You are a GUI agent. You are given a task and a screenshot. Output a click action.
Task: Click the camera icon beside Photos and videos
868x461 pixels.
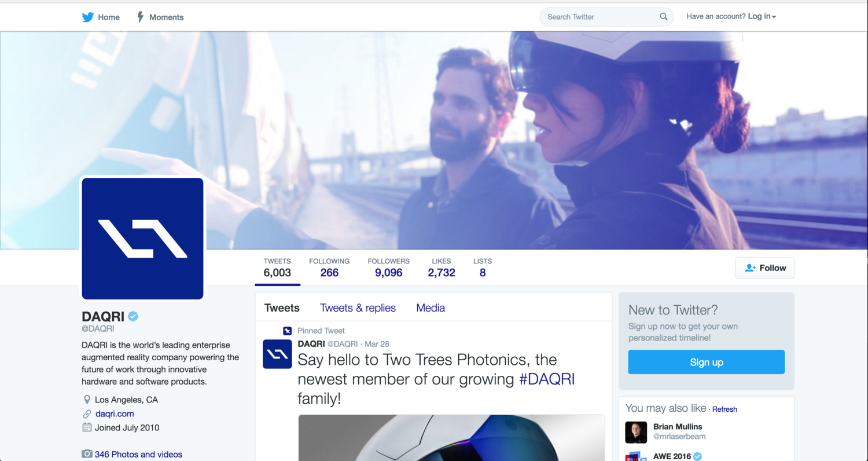tap(87, 454)
